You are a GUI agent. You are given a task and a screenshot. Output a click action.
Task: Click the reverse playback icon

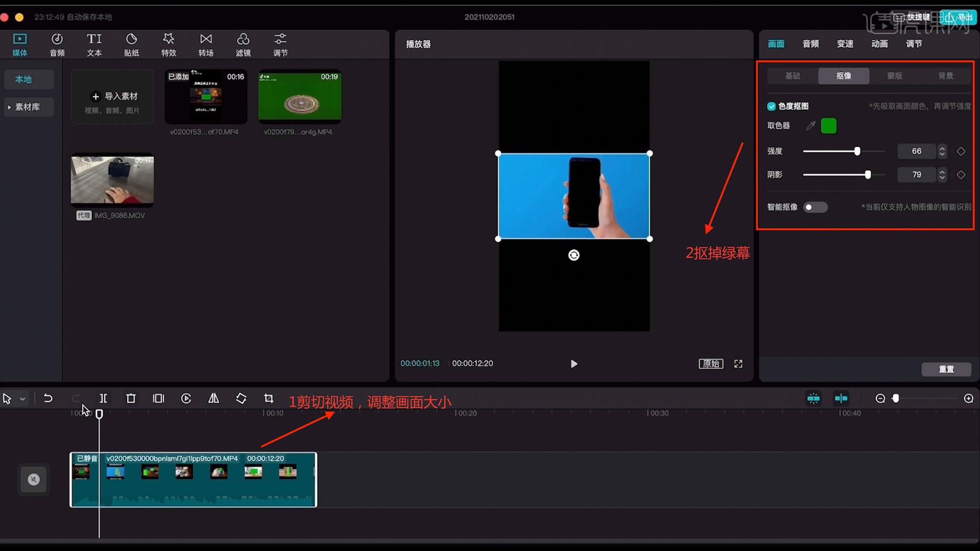point(186,398)
